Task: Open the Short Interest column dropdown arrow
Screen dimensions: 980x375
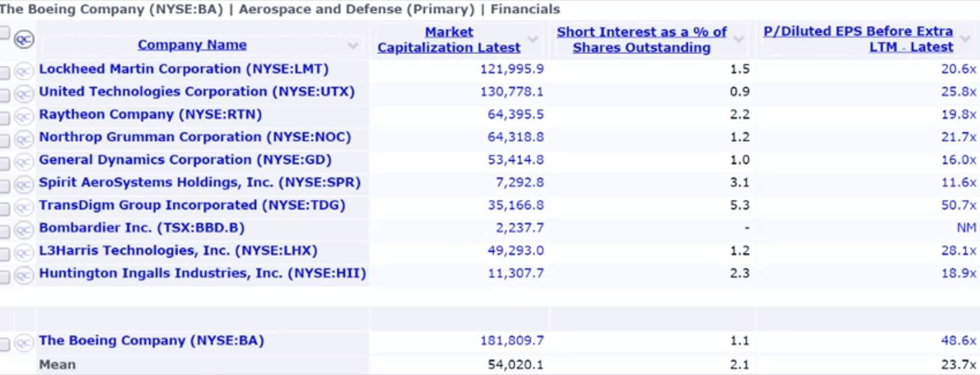Action: click(739, 39)
